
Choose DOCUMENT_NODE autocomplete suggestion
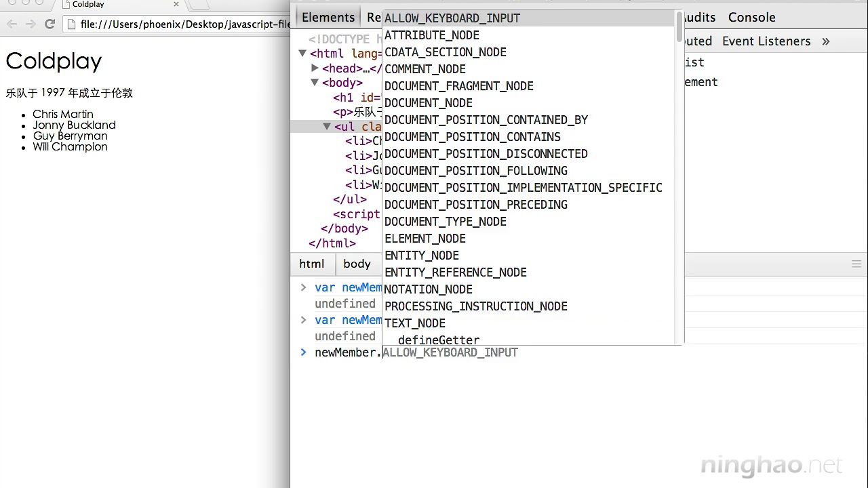529,103
